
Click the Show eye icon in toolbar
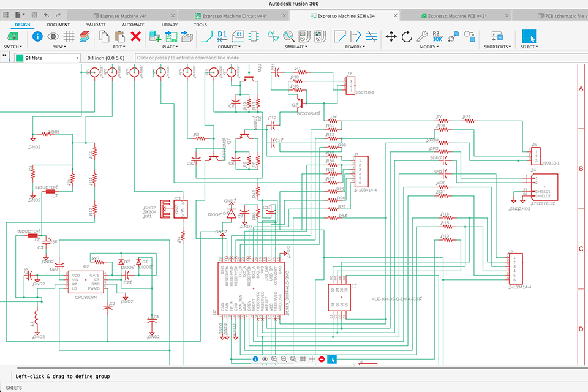[53, 36]
